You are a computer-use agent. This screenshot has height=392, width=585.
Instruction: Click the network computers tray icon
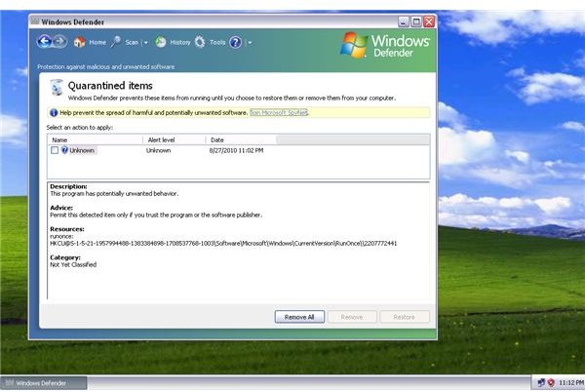pos(541,382)
